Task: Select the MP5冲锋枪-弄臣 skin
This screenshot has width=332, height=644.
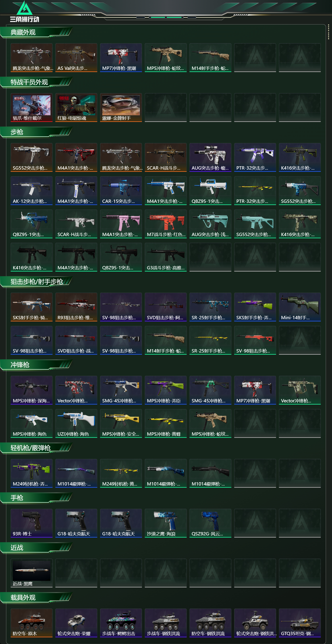Action: click(166, 390)
